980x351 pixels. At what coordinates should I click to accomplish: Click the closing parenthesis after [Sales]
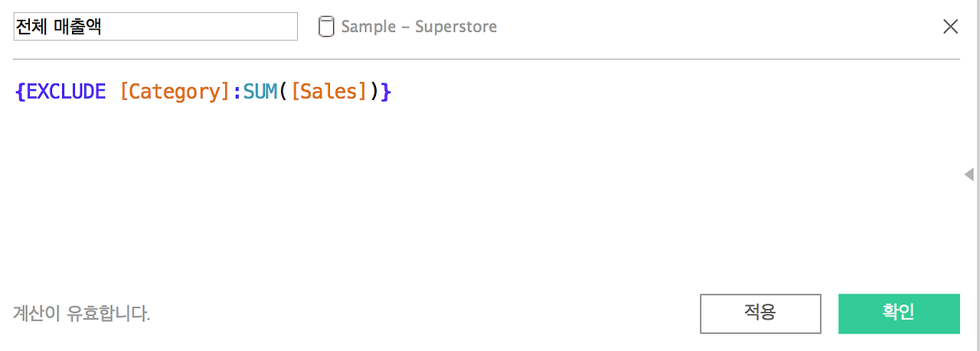pyautogui.click(x=374, y=92)
